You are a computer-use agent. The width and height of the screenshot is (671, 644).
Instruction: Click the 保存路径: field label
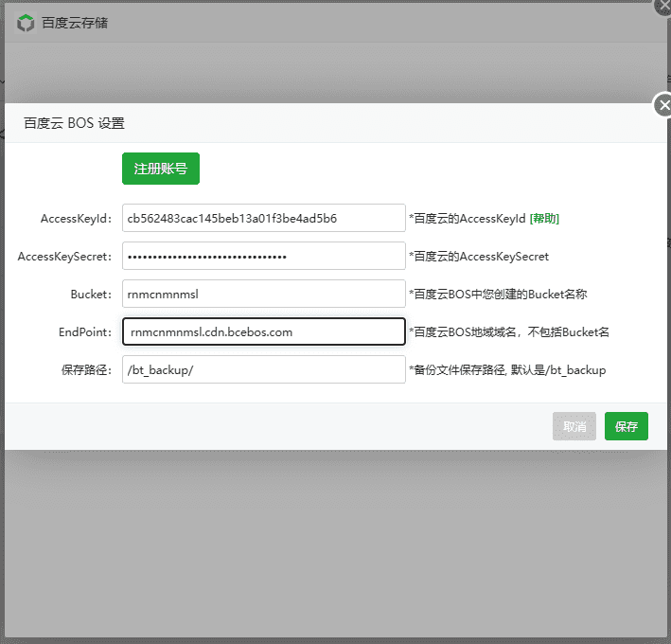pos(87,370)
